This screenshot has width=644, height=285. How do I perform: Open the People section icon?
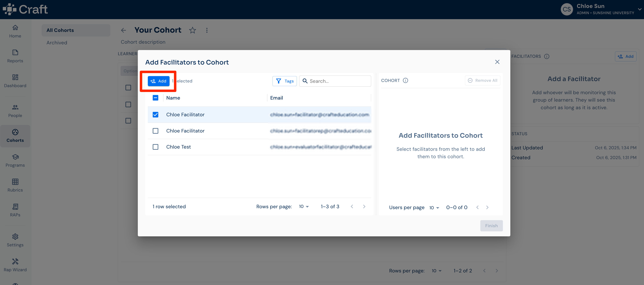pos(15,107)
